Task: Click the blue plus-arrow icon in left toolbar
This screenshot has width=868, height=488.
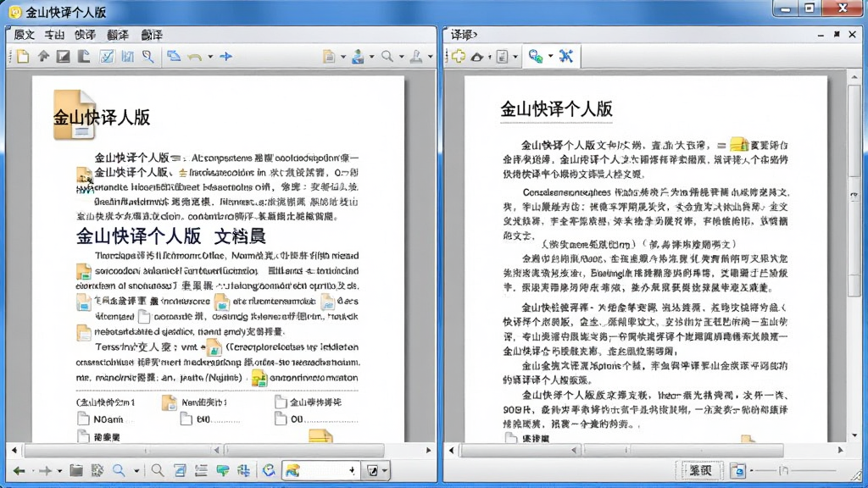Action: 225,57
